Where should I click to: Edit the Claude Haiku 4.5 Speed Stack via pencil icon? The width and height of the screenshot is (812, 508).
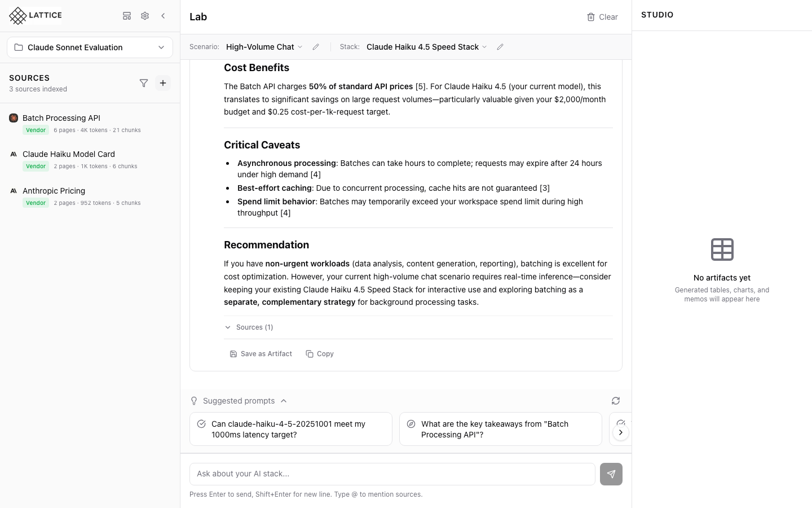coord(500,47)
